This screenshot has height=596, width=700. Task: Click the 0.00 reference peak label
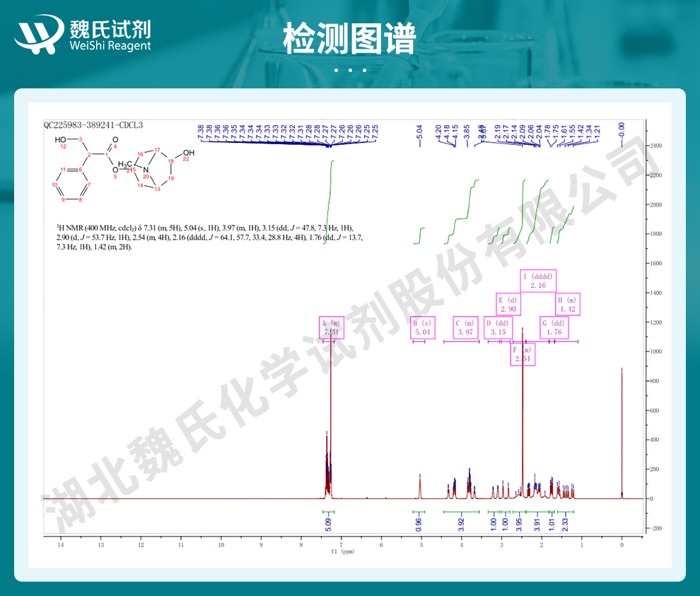tap(622, 130)
